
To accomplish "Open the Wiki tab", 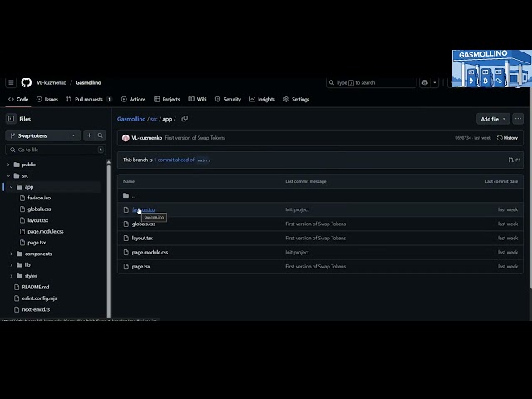I will (x=198, y=99).
